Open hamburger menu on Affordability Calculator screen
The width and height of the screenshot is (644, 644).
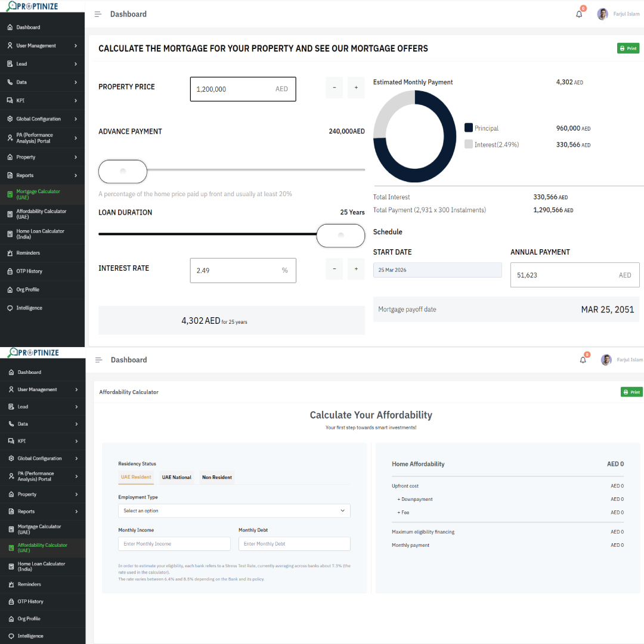pos(98,360)
